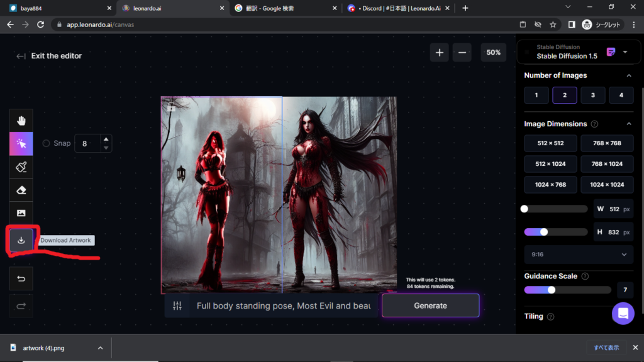Screen dimensions: 644x362
Task: Zoom in with the plus button
Action: click(439, 53)
